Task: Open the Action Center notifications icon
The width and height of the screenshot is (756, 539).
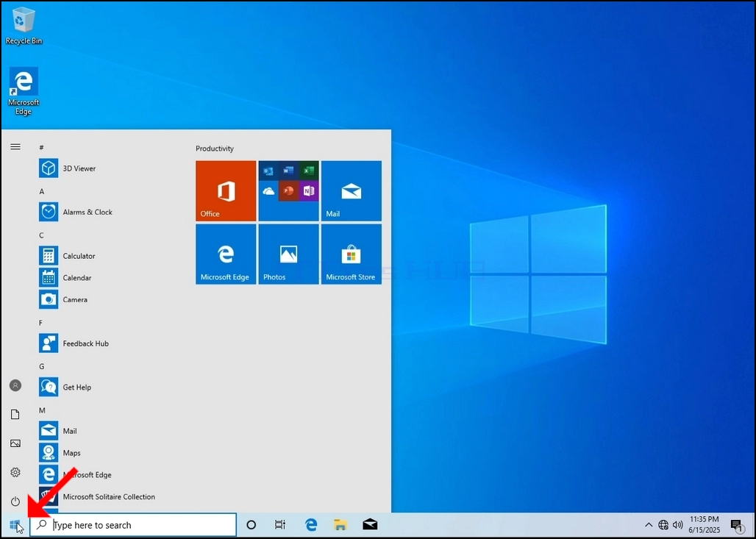Action: tap(736, 525)
